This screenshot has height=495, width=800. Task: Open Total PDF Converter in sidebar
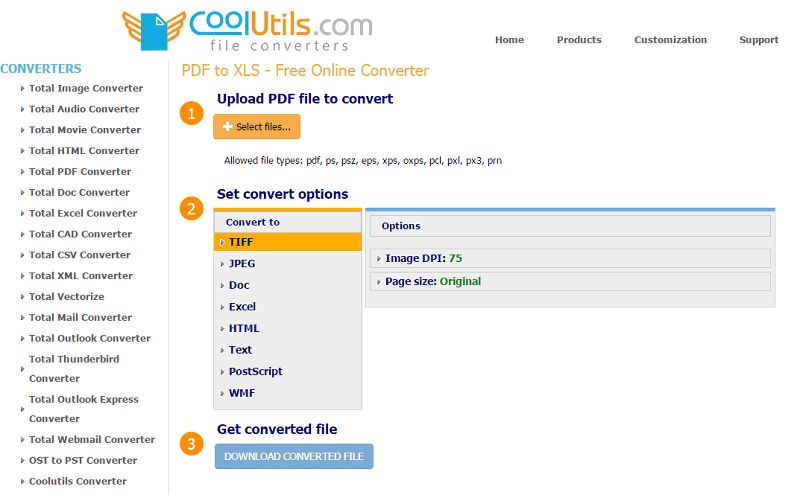click(x=80, y=171)
